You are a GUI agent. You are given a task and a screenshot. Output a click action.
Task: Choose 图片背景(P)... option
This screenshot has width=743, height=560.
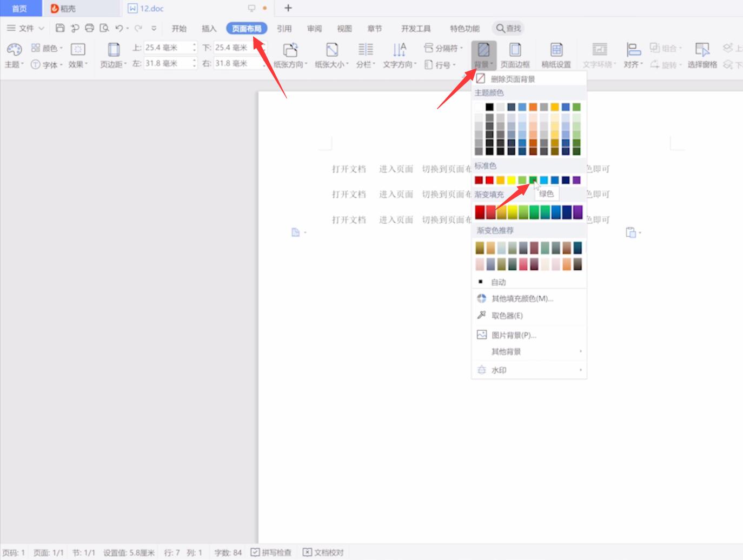[529, 335]
